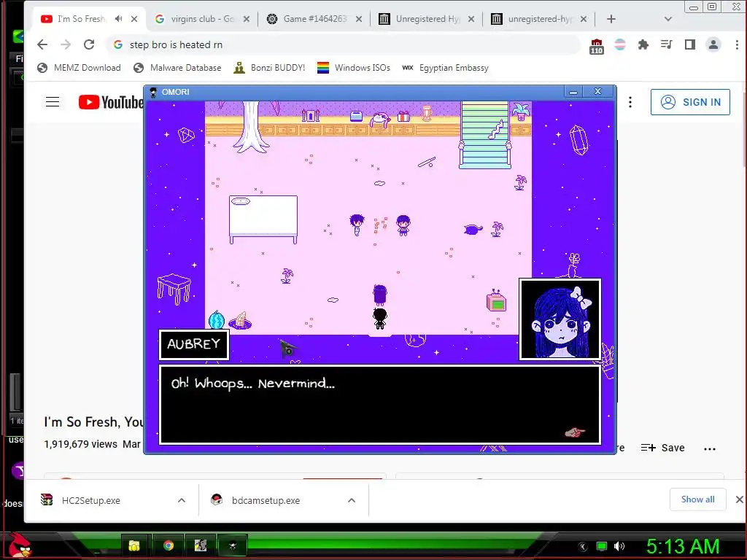This screenshot has width=747, height=560.
Task: Click the striped circle extension icon
Action: pyautogui.click(x=620, y=44)
